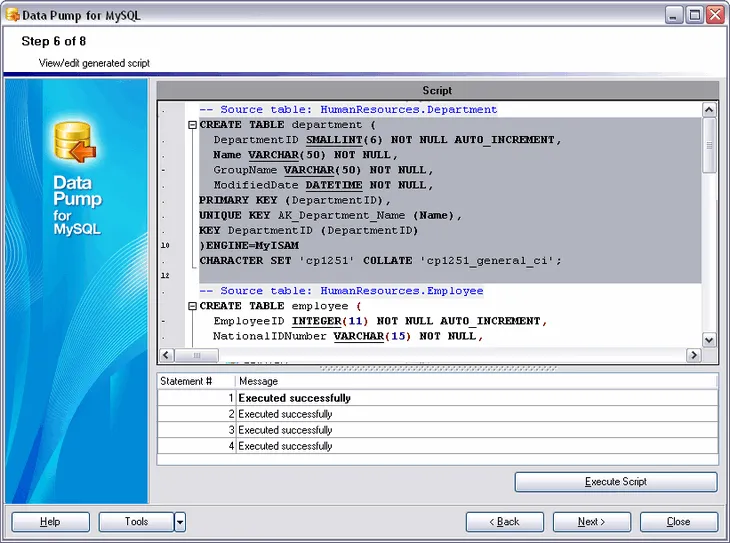The width and height of the screenshot is (730, 543).
Task: Minimize the Data Pump window
Action: pos(673,15)
